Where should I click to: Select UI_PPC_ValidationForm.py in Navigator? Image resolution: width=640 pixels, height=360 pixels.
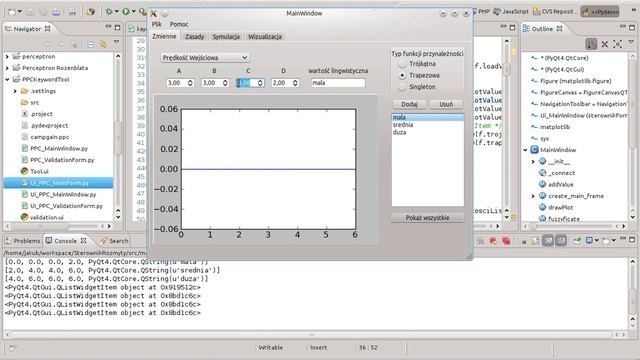click(66, 206)
